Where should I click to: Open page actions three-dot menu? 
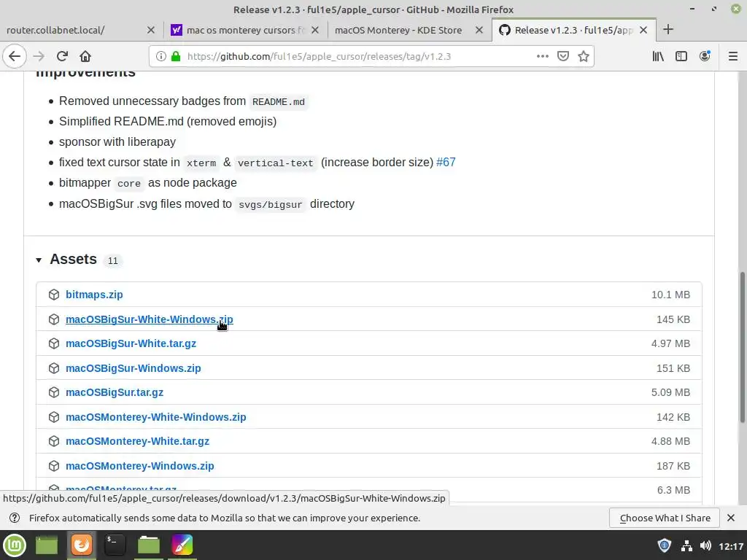[x=542, y=56]
